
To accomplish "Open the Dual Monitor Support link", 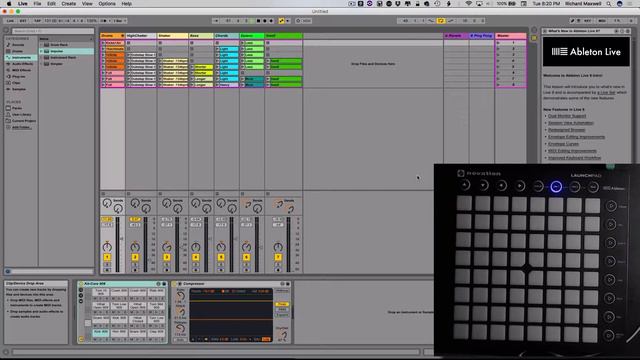I will point(567,116).
